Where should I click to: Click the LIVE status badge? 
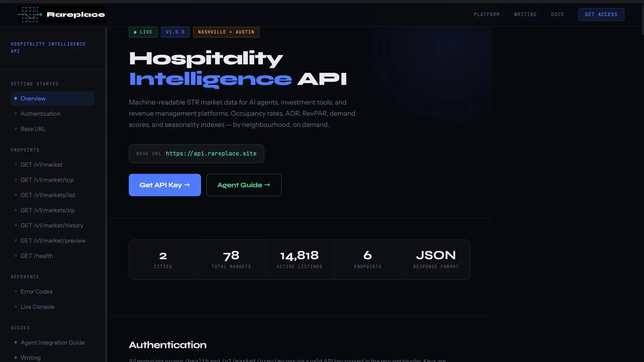(143, 32)
